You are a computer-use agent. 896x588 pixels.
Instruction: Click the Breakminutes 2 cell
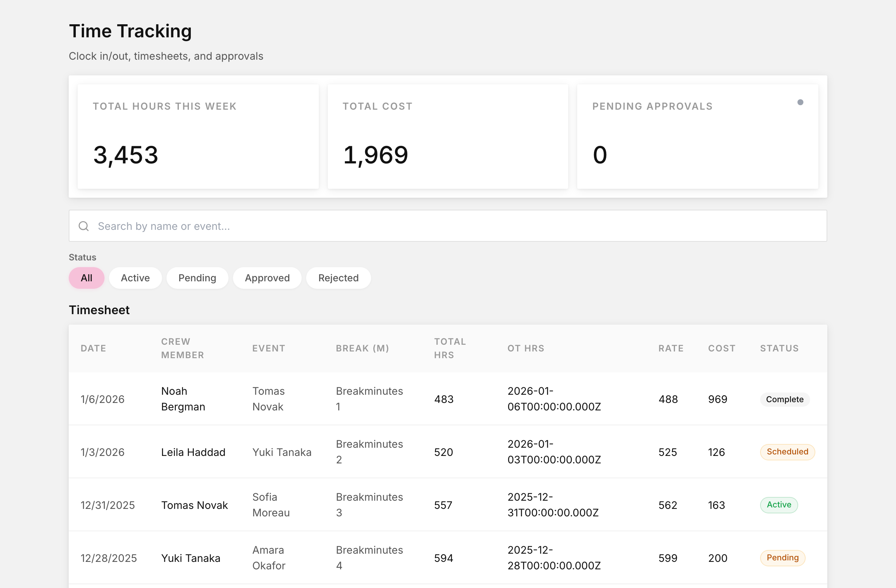[x=369, y=452]
